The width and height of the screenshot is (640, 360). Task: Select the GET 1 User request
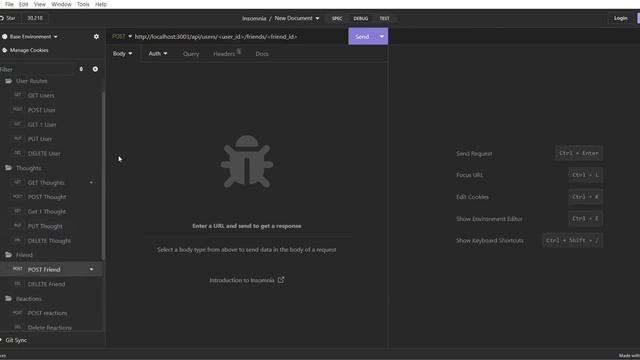click(42, 124)
